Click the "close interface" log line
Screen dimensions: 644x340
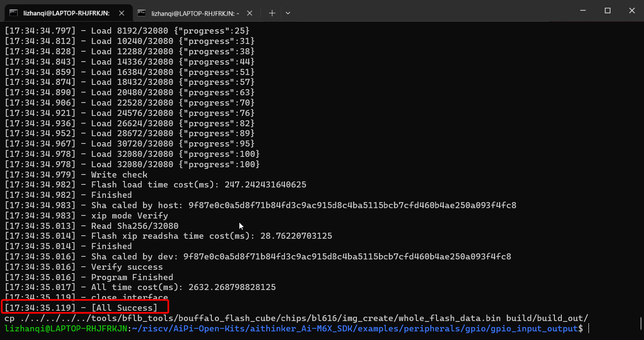point(86,297)
